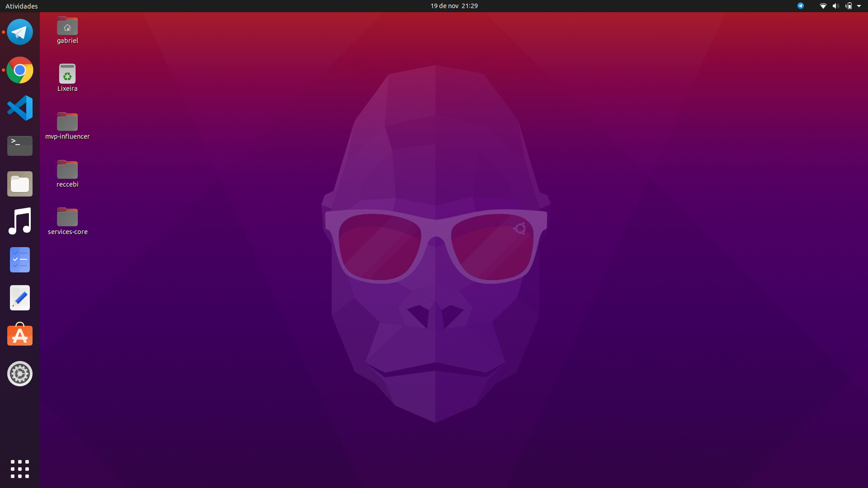Open the Rhythmbox music player icon
868x488 pixels.
pos(20,221)
